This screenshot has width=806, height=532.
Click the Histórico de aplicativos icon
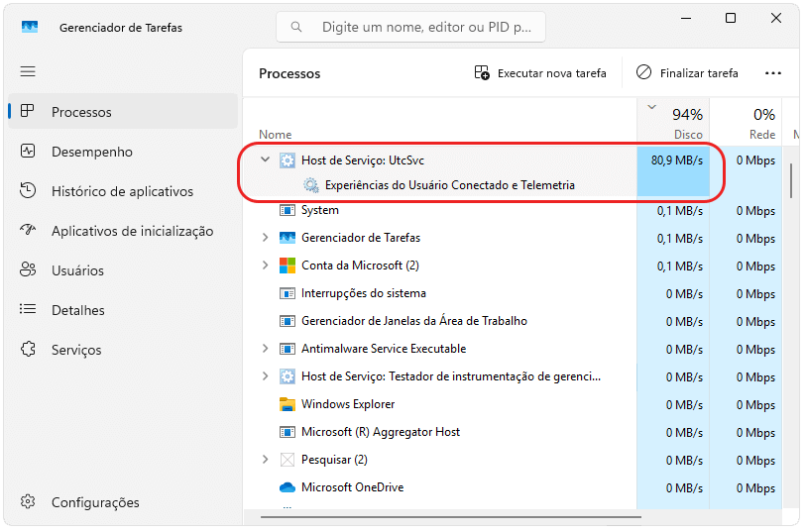click(27, 190)
